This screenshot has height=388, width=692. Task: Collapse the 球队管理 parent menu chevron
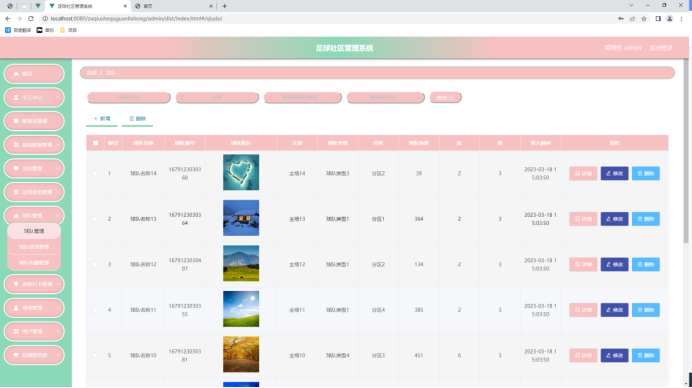(57, 215)
